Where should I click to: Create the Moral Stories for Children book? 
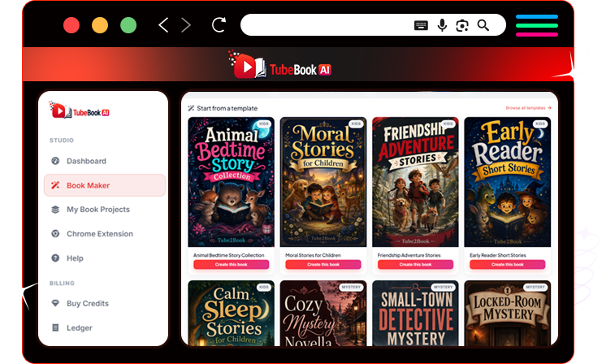(x=323, y=265)
